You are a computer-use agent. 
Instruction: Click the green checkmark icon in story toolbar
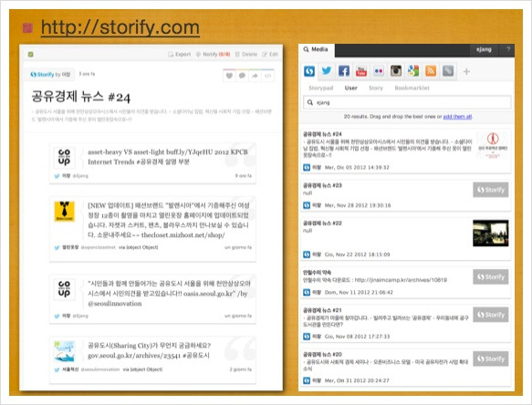tap(30, 54)
